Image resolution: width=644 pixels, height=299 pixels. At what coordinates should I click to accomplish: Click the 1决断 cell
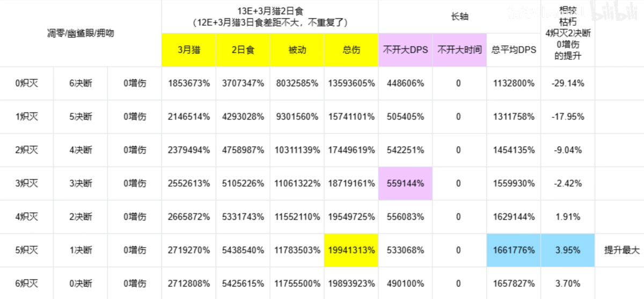(80, 250)
